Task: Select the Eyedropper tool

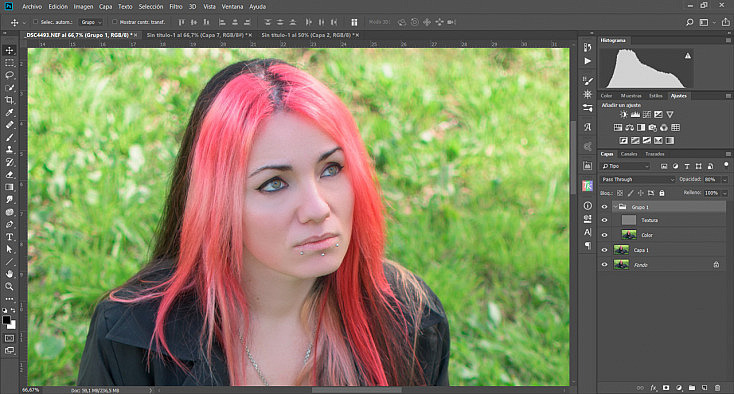Action: click(x=9, y=112)
